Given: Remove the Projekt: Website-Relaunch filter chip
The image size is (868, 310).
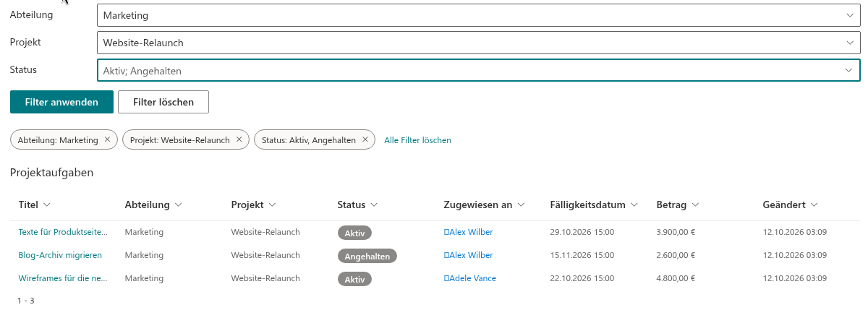Looking at the screenshot, I should pos(239,139).
